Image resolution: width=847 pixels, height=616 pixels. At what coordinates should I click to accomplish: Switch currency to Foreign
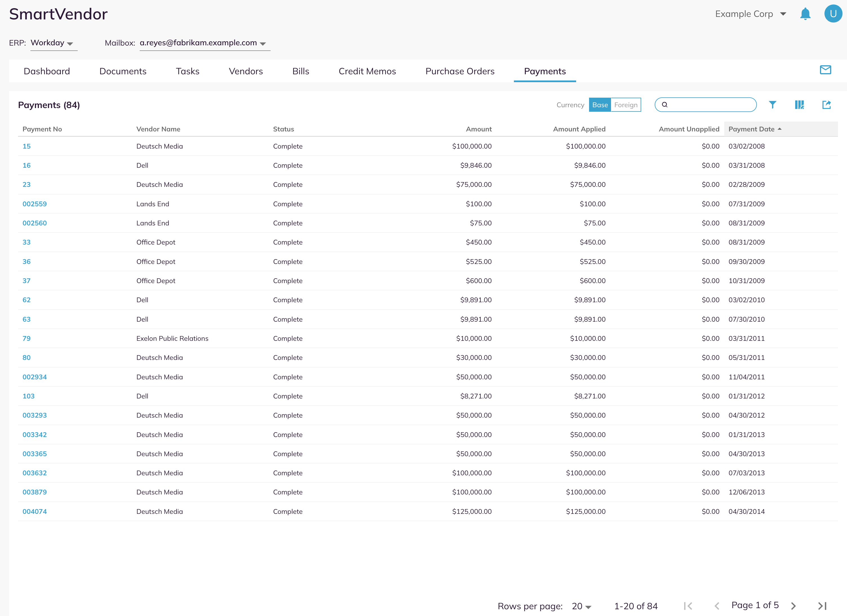(x=626, y=105)
